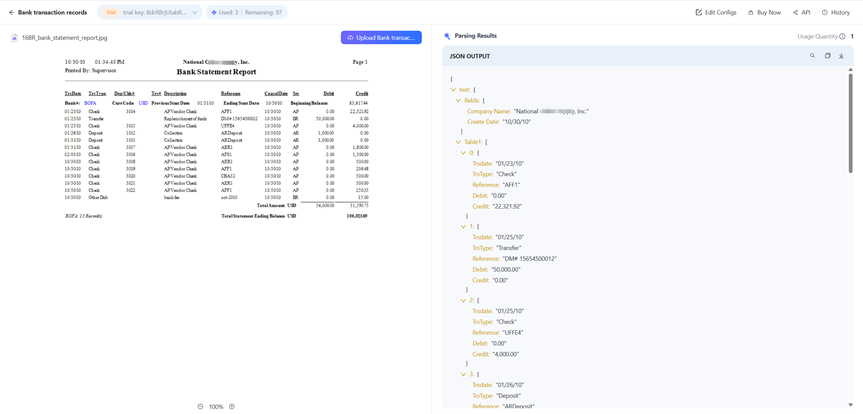
Task: Zoom out the document preview
Action: point(200,407)
